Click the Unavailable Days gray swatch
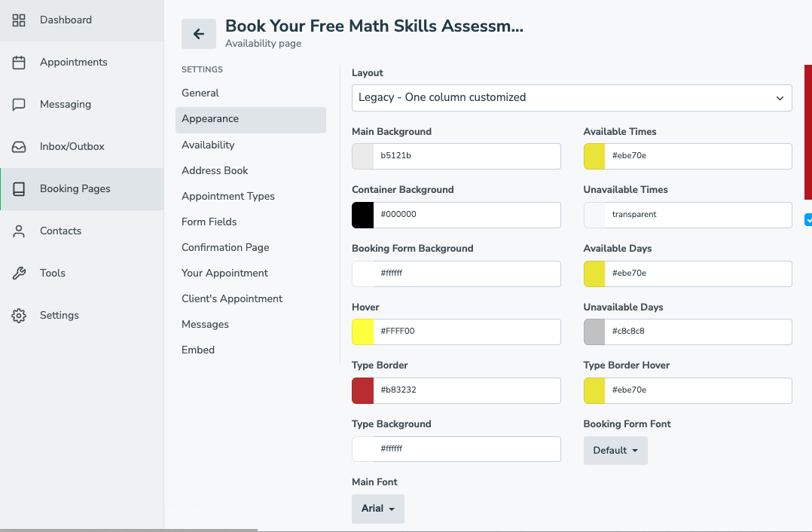Viewport: 812px width, 532px height. (594, 332)
